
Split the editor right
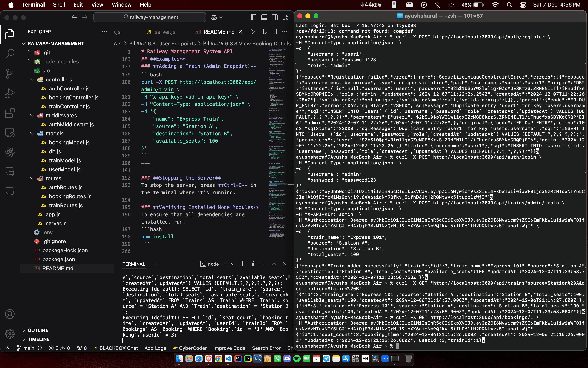(x=274, y=32)
